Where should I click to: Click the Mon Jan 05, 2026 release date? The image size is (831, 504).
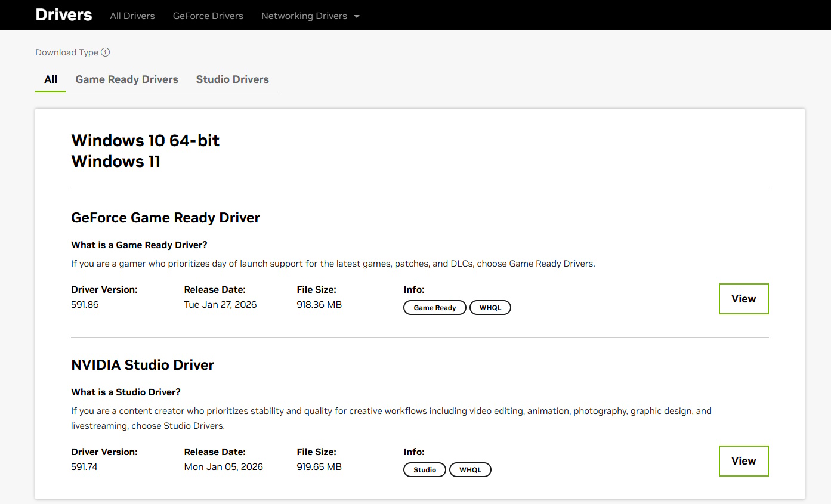[x=224, y=467]
